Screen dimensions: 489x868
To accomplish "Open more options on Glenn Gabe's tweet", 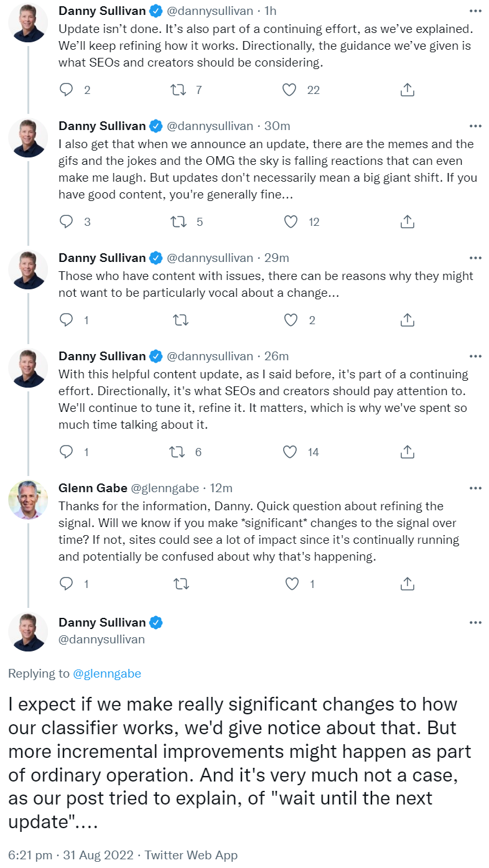I will pos(475,488).
